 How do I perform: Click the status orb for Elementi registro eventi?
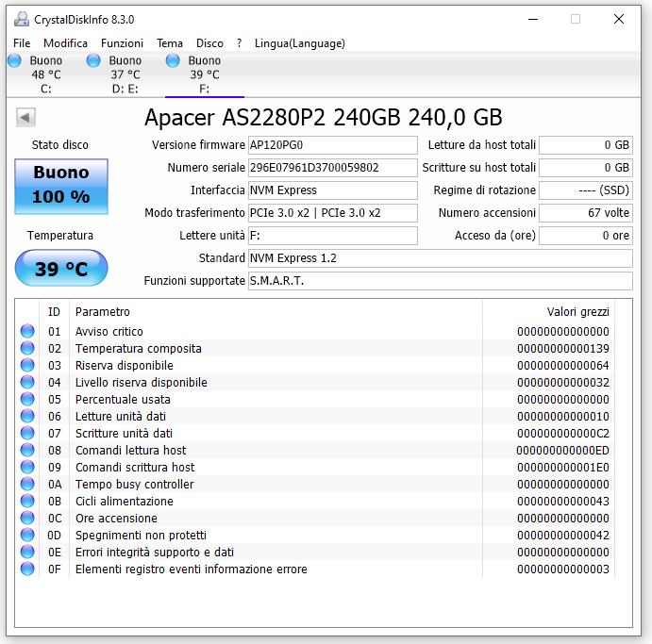pyautogui.click(x=27, y=569)
